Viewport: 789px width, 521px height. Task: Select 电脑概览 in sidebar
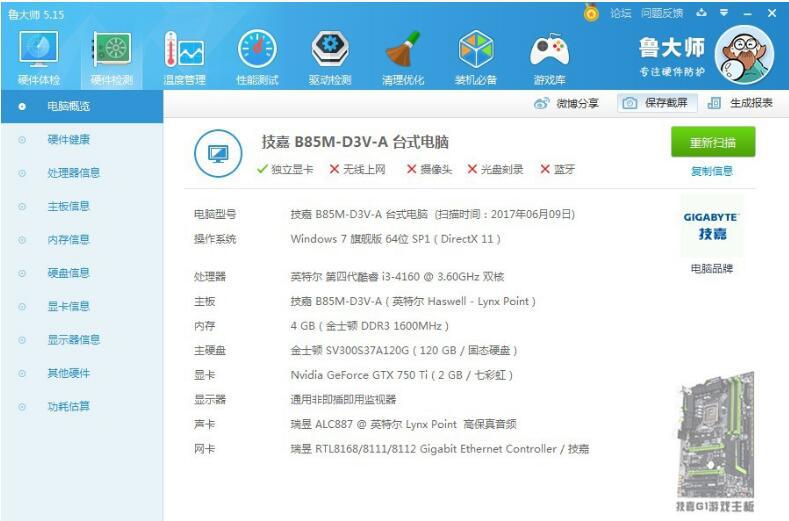click(x=82, y=106)
